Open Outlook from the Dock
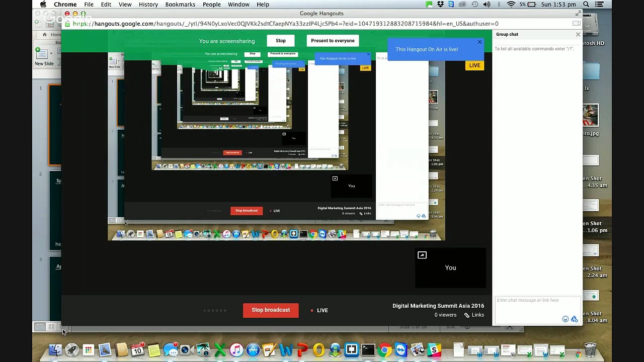Image resolution: width=644 pixels, height=362 pixels. point(319,350)
